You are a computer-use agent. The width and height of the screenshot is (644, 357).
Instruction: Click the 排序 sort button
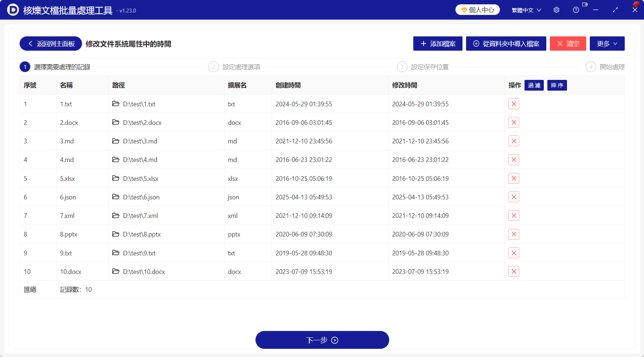pyautogui.click(x=557, y=85)
